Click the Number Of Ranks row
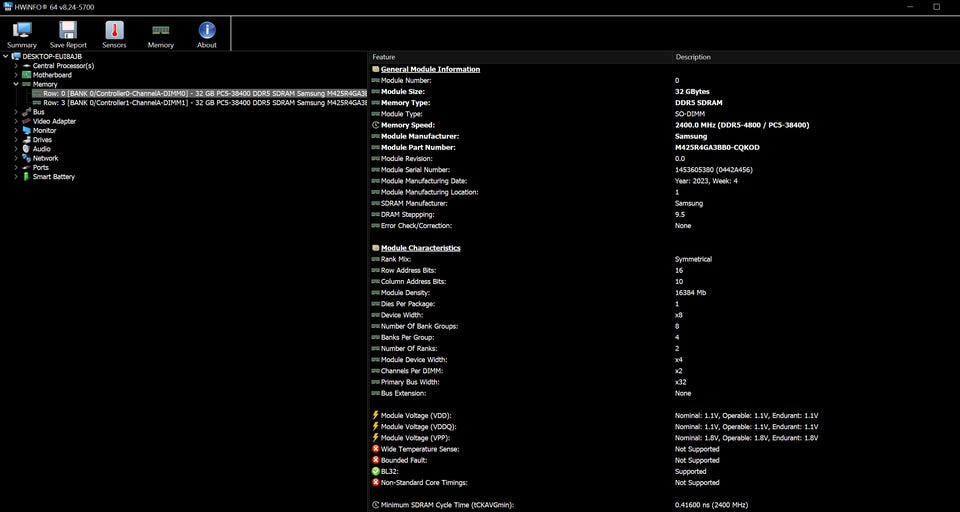Image resolution: width=960 pixels, height=512 pixels. [664, 348]
